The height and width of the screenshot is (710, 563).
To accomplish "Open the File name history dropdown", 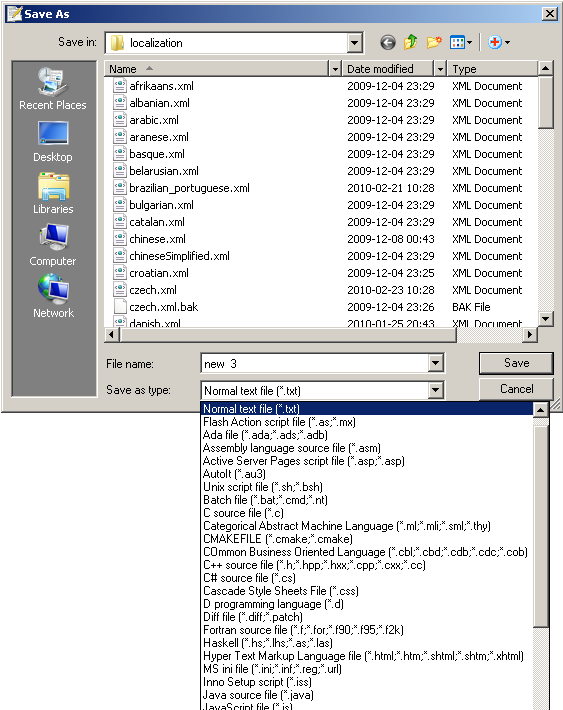I will [x=435, y=363].
